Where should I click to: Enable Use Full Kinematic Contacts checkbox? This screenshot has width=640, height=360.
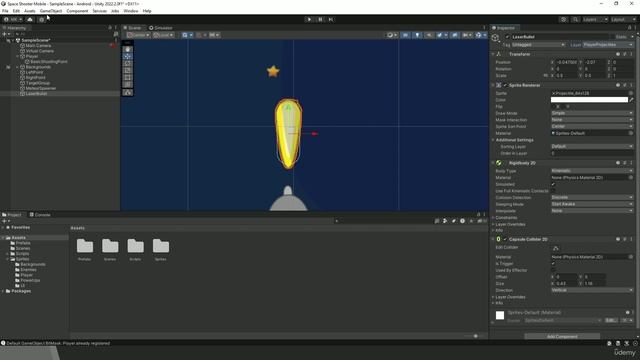click(553, 191)
